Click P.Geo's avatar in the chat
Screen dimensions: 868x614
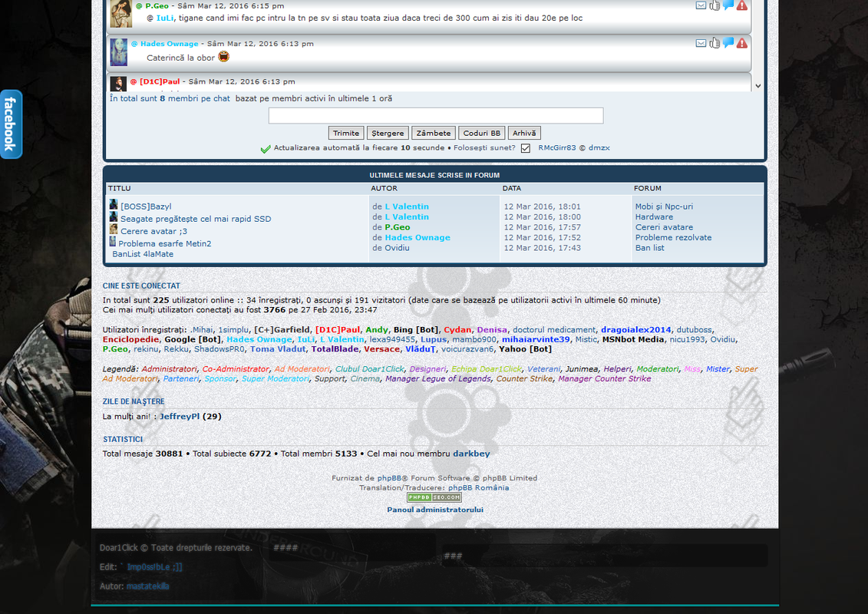click(121, 13)
